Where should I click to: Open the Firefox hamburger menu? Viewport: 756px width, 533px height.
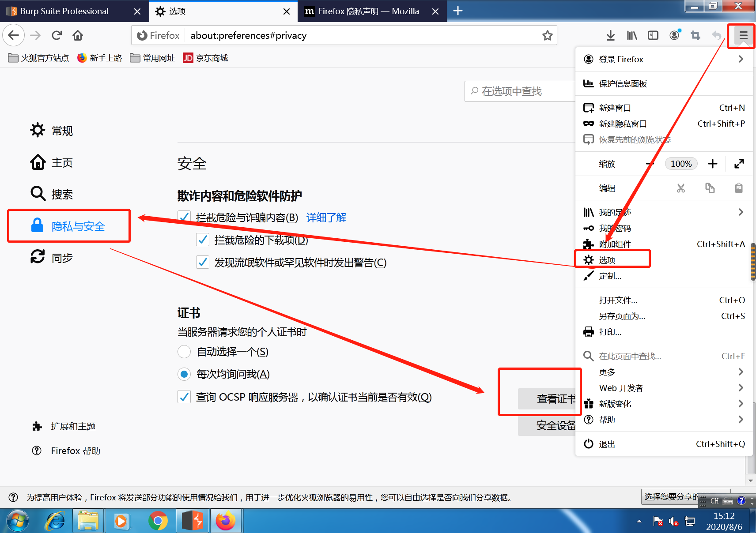[741, 35]
